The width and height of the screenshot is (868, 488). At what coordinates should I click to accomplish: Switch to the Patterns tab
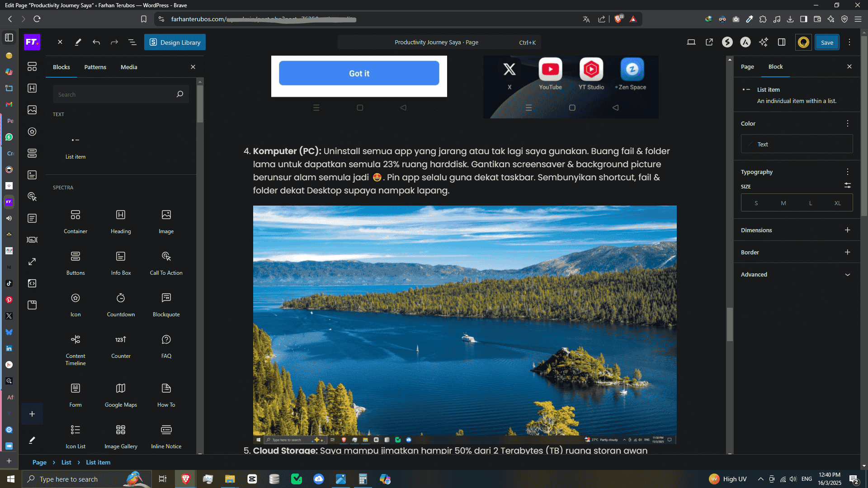click(x=95, y=67)
